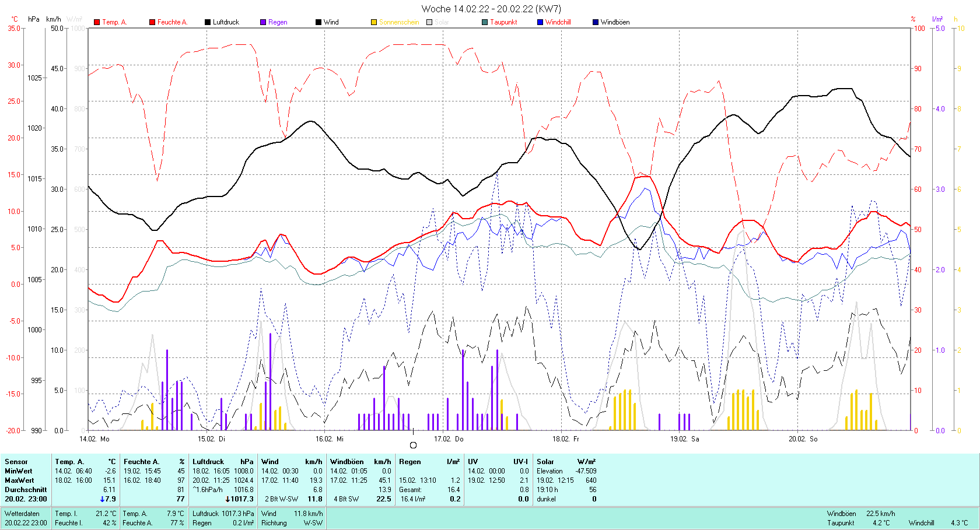Click the red Feuchte A. legend swatch
Image resolution: width=980 pixels, height=530 pixels.
click(152, 22)
